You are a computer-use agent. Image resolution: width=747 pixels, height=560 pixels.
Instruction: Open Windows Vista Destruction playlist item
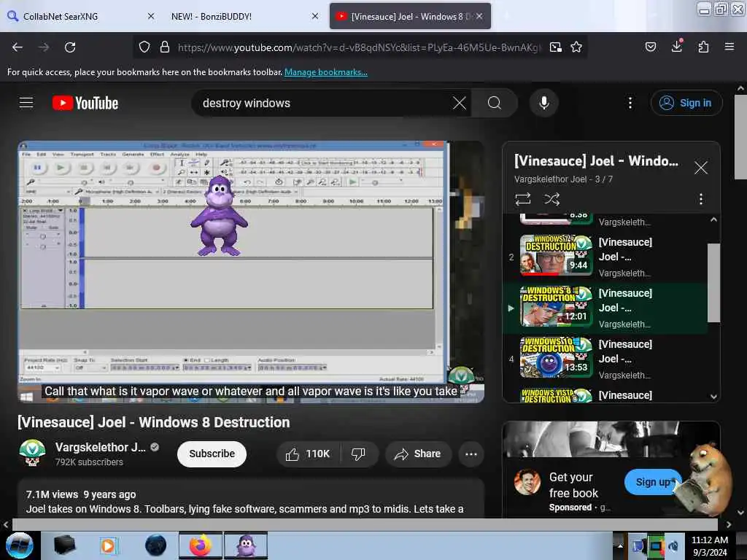556,395
